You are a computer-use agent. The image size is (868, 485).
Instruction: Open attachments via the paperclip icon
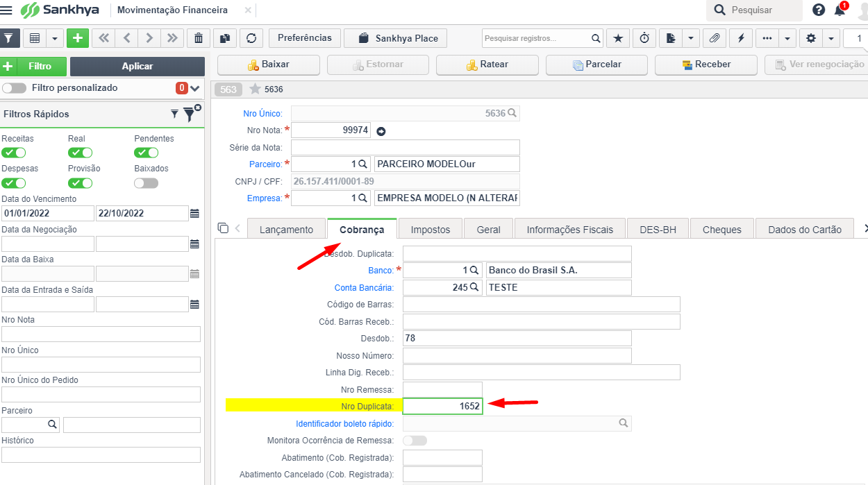(714, 38)
